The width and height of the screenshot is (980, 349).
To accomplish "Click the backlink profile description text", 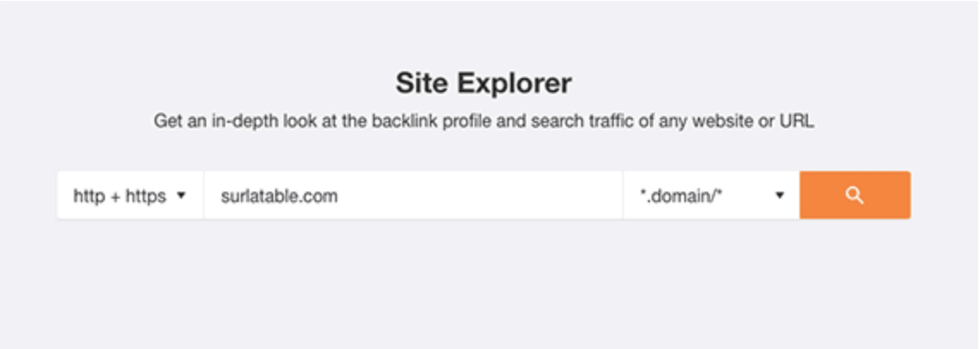I will [484, 120].
